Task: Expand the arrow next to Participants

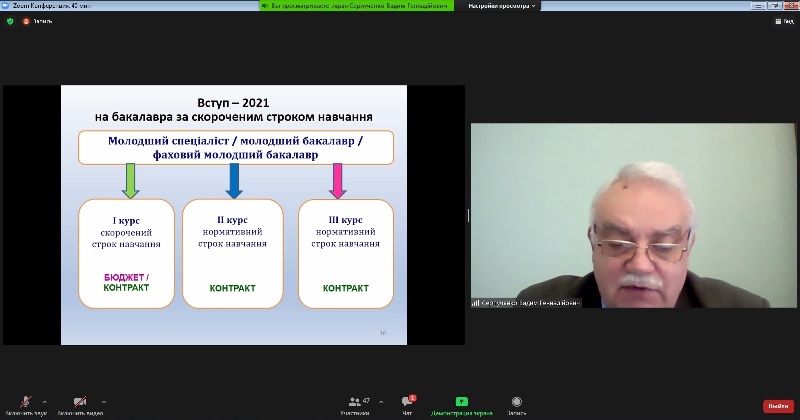Action: [381, 402]
